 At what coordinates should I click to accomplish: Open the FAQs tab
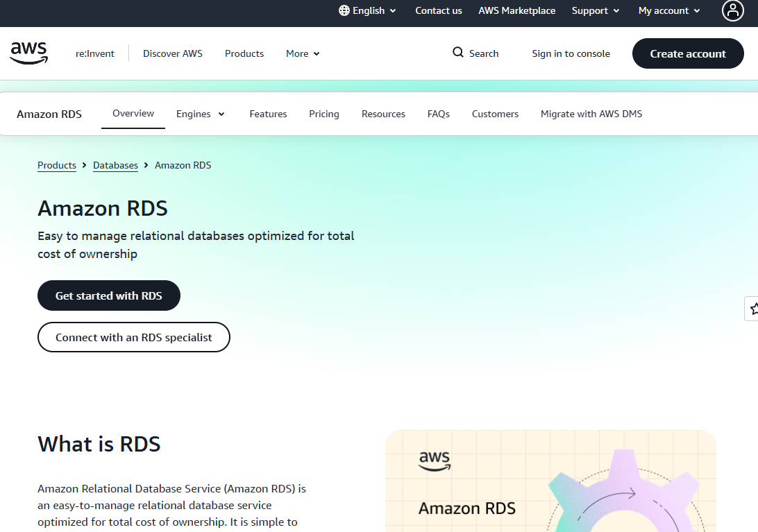(439, 114)
